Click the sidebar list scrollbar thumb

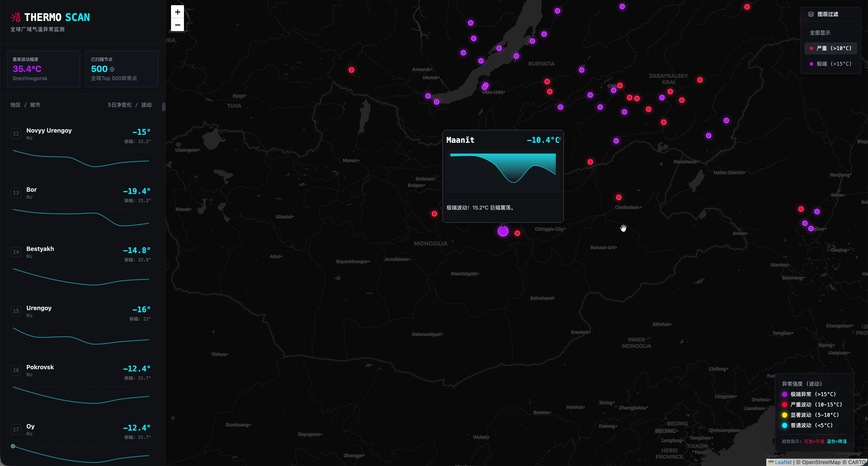coord(163,107)
